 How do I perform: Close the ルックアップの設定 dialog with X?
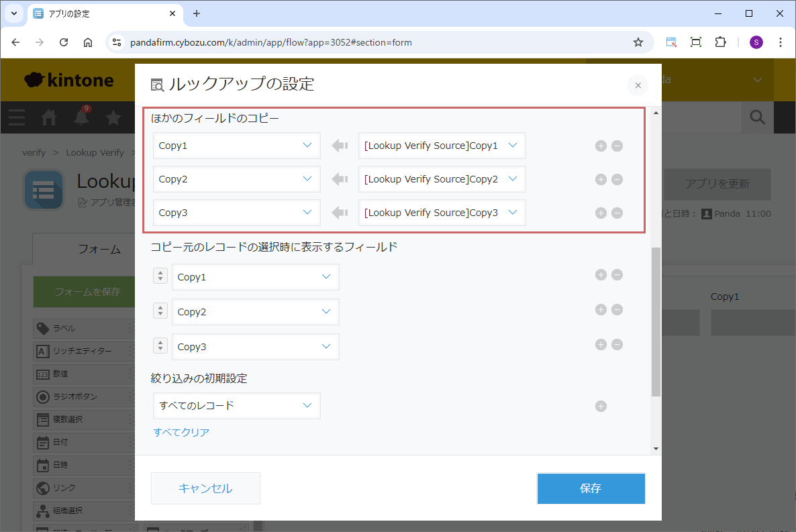pos(638,85)
